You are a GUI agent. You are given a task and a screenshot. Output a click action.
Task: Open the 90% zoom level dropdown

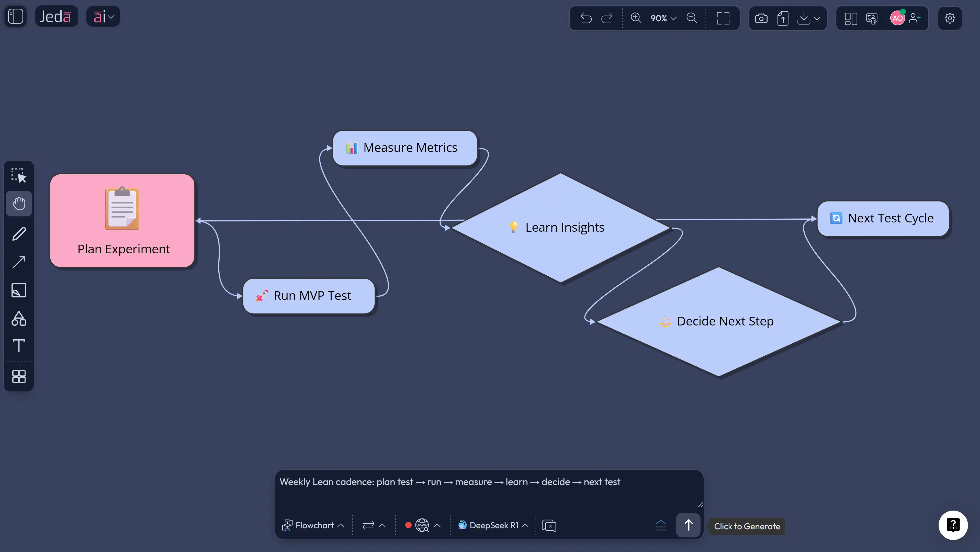[663, 18]
